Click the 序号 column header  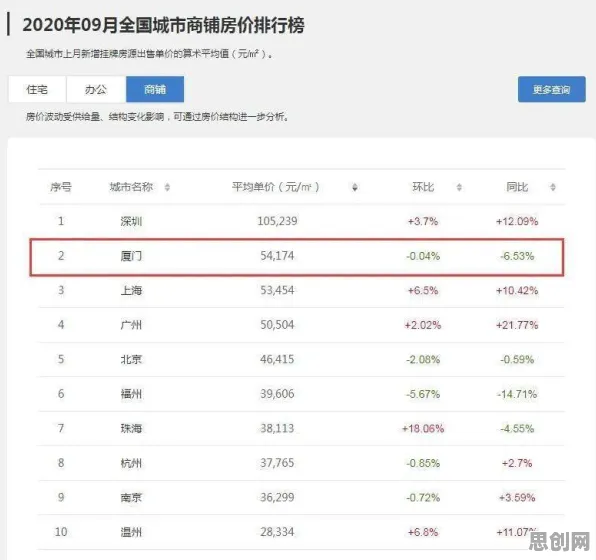point(61,187)
